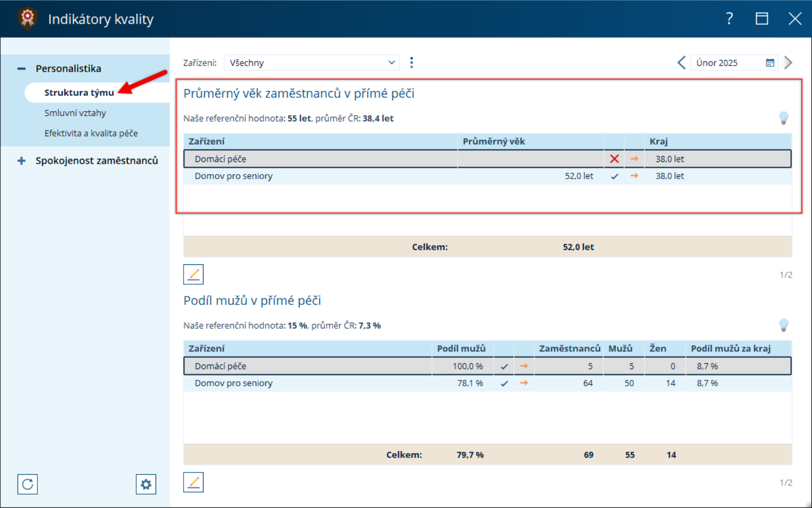Click orange trend arrow in Domov pro seniory age row

(x=634, y=176)
